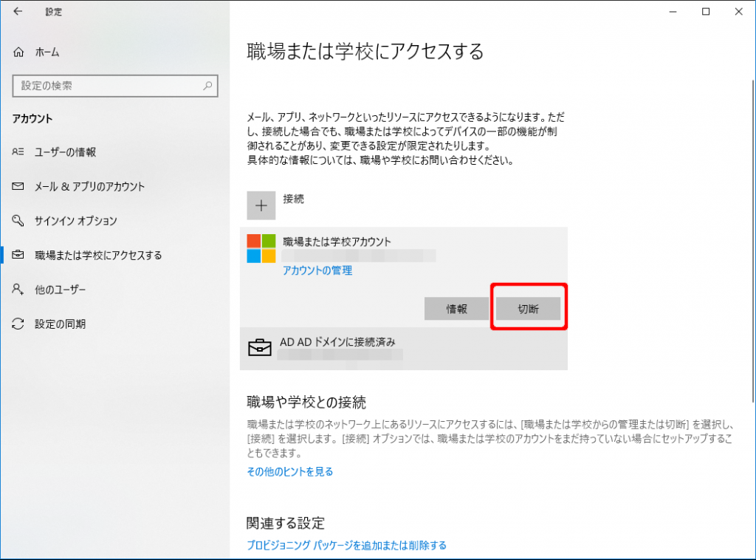Select サインイン オプション with the key icon

[17, 221]
